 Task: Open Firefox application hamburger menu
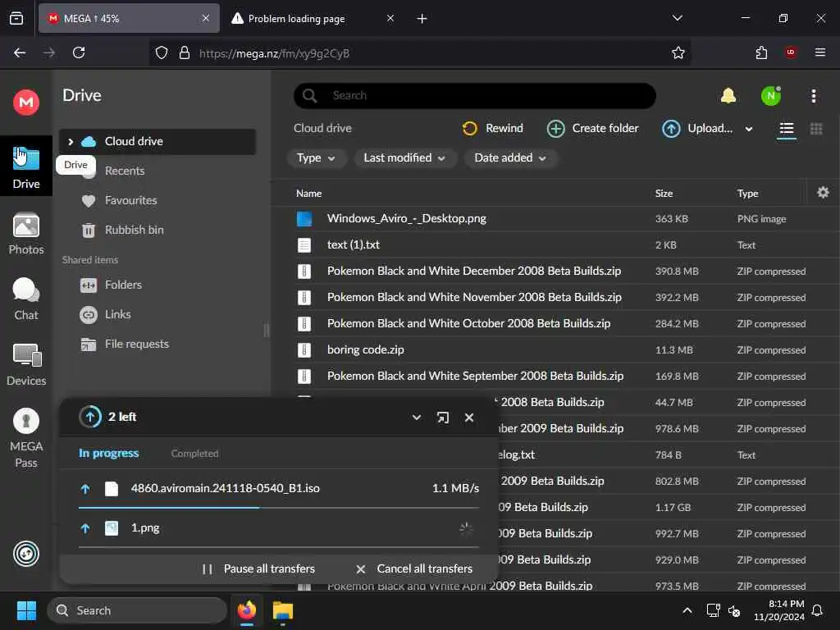pos(820,52)
